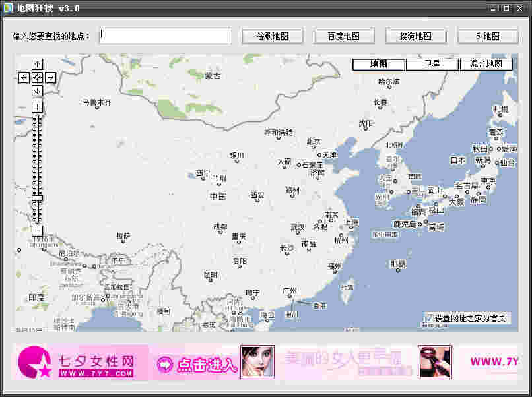Zoom in using the plus icon
532x397 pixels.
[x=37, y=106]
